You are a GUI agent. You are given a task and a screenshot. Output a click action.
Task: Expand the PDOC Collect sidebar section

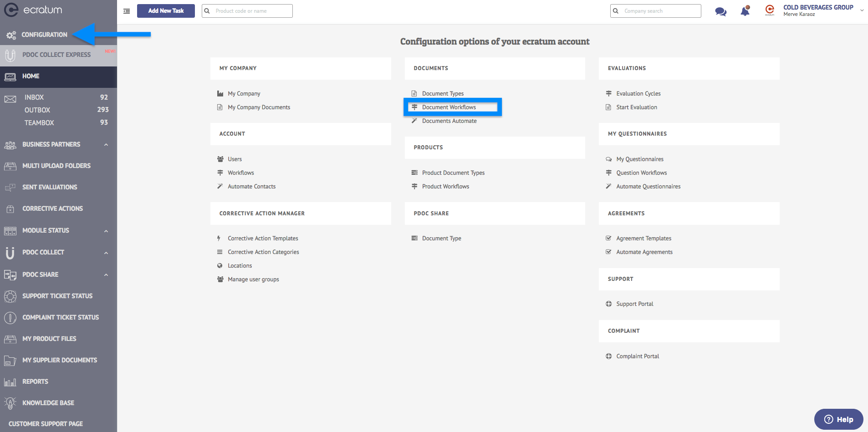pyautogui.click(x=106, y=253)
